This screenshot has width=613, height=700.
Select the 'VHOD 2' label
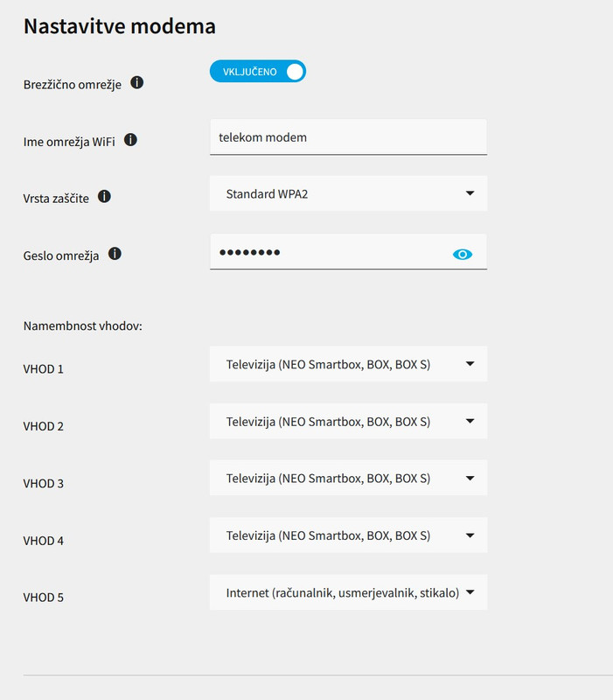[x=43, y=426]
